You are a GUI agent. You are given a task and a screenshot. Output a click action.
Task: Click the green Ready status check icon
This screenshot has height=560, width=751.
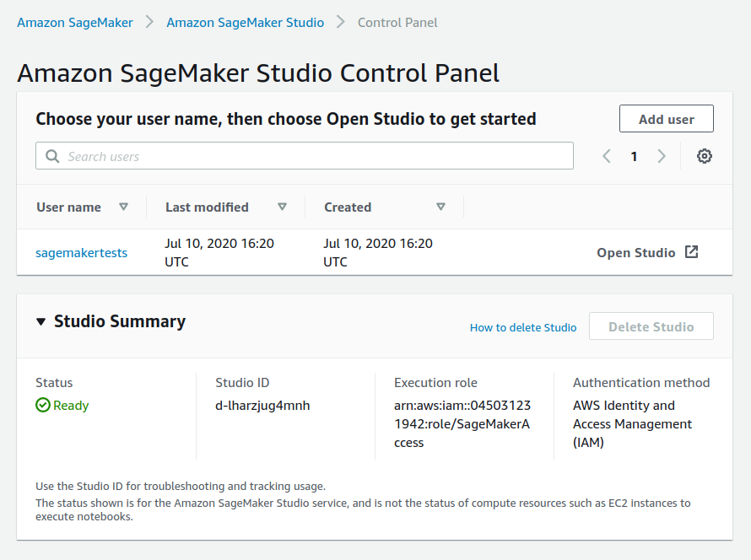tap(43, 405)
